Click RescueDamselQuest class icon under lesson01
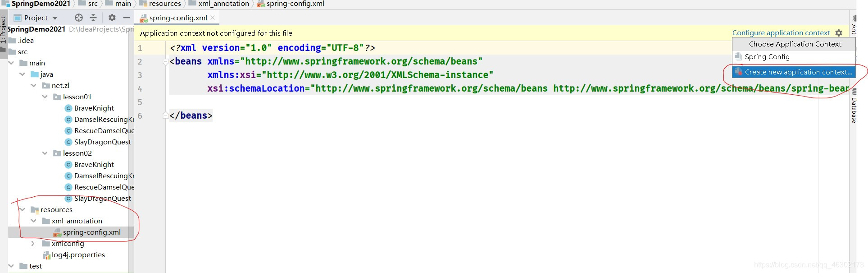The width and height of the screenshot is (868, 273). click(x=68, y=131)
